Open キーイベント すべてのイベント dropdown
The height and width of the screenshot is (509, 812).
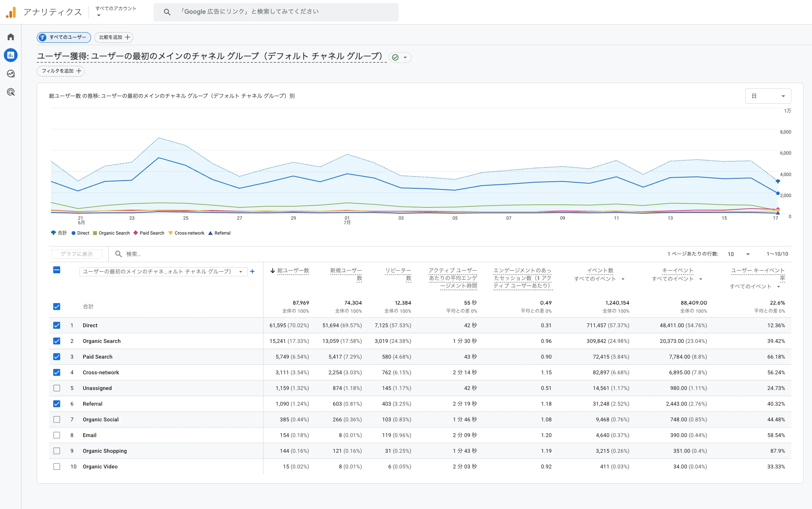pyautogui.click(x=677, y=279)
